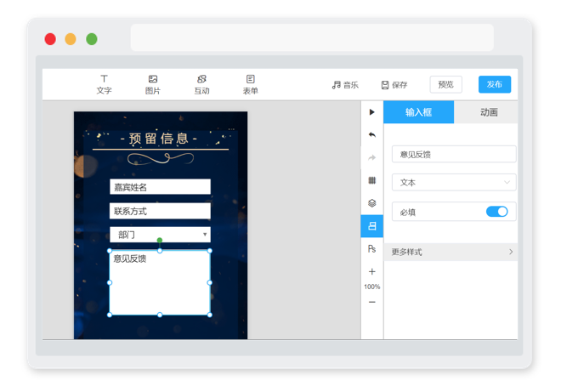Viewport: 561px width, 392px height.
Task: Click the 预留信息 title on canvas
Action: point(159,139)
